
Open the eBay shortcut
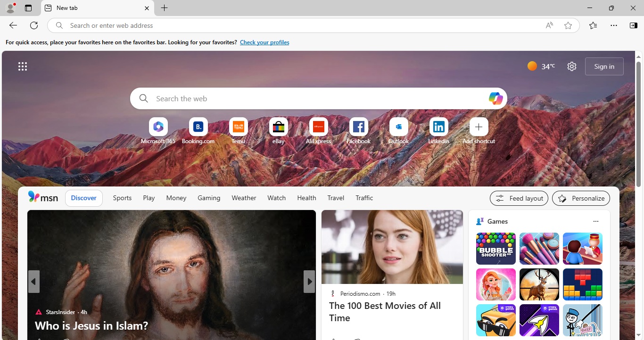point(278,127)
